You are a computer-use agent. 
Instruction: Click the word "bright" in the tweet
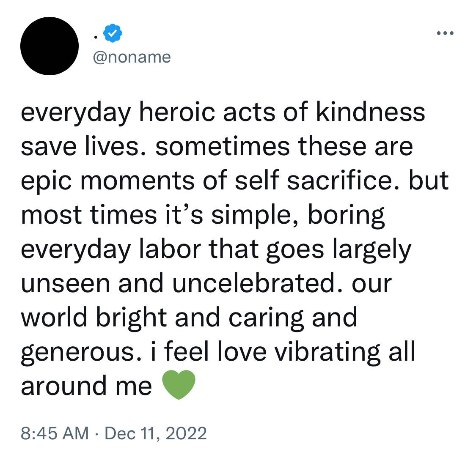pyautogui.click(x=132, y=318)
